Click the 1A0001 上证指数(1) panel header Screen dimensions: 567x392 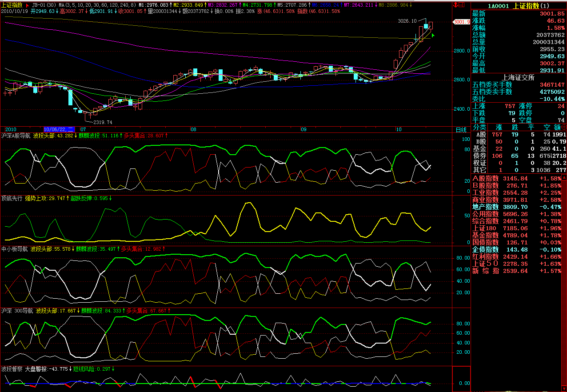(x=519, y=6)
